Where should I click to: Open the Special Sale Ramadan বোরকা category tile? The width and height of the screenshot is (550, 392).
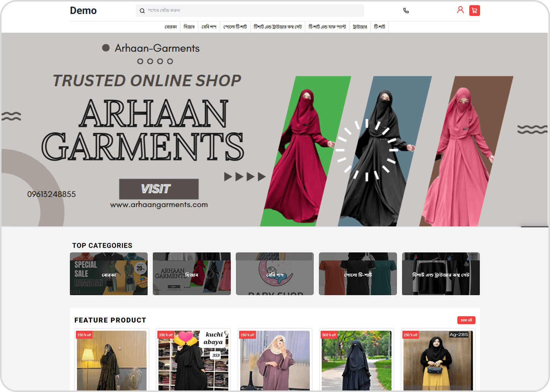pos(109,274)
